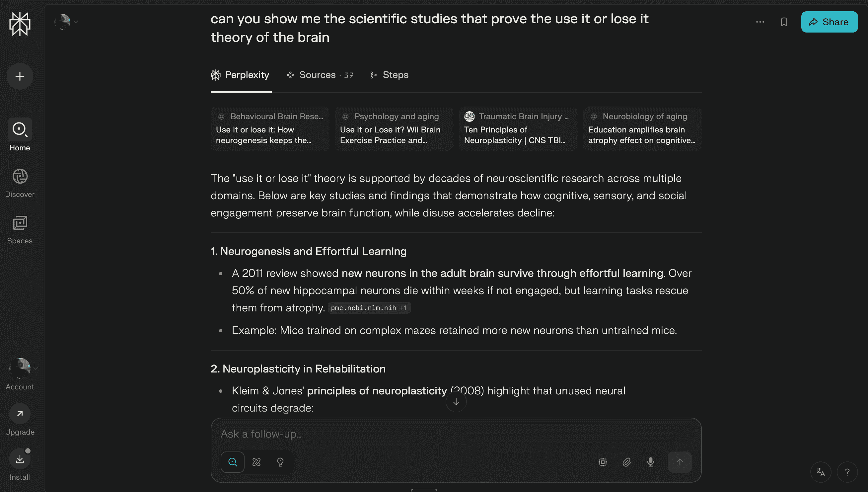Open the three-dot thread options menu
Screen dimensions: 868x492
point(760,22)
